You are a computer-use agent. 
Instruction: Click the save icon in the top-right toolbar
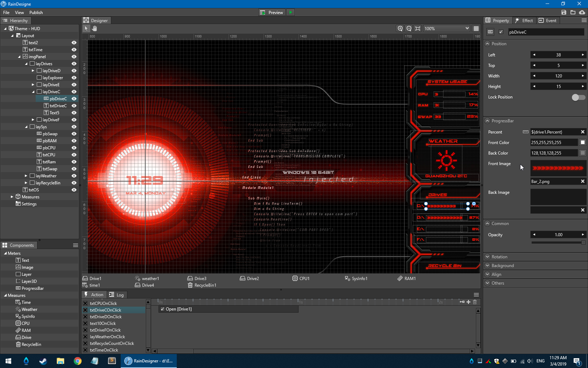click(x=564, y=12)
